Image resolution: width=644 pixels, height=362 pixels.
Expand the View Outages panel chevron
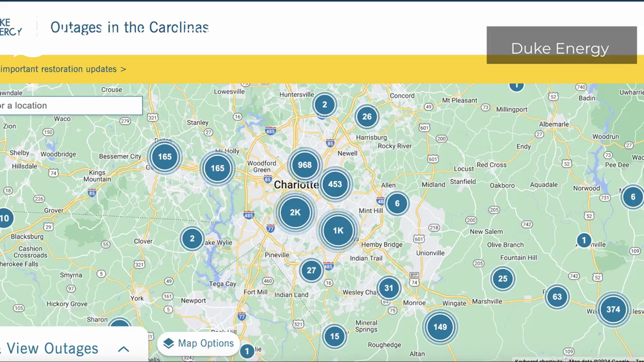pos(123,349)
